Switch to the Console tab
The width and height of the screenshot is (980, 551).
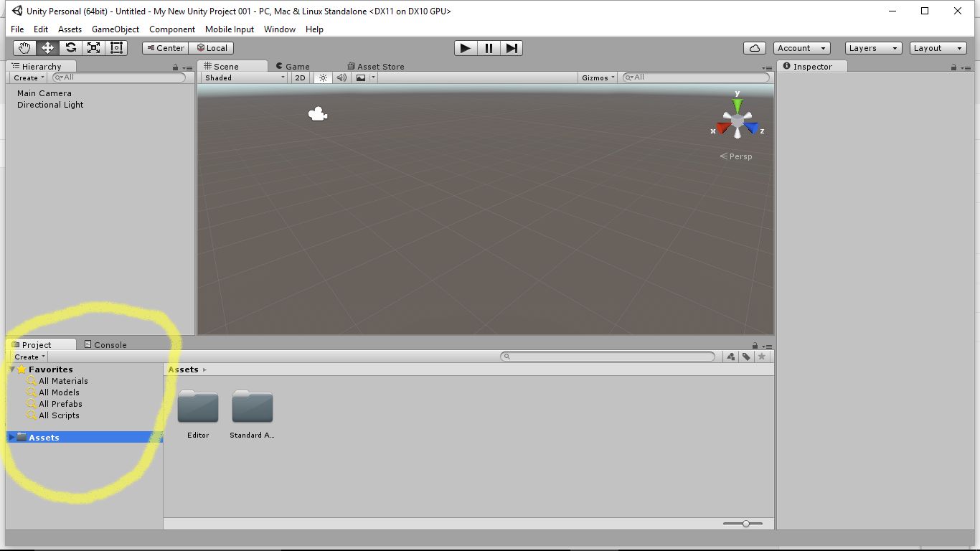108,344
